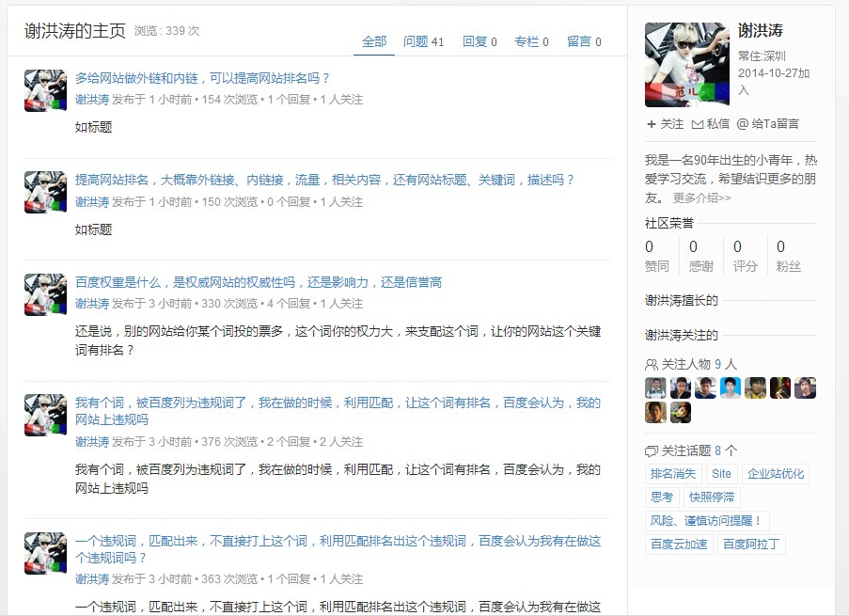Click avatar beside the 百度权重是什么 question
Viewport: 849px width, 616px height.
pos(45,294)
